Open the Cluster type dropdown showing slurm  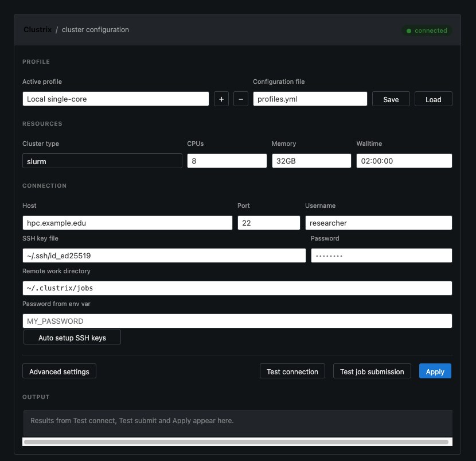(x=102, y=161)
